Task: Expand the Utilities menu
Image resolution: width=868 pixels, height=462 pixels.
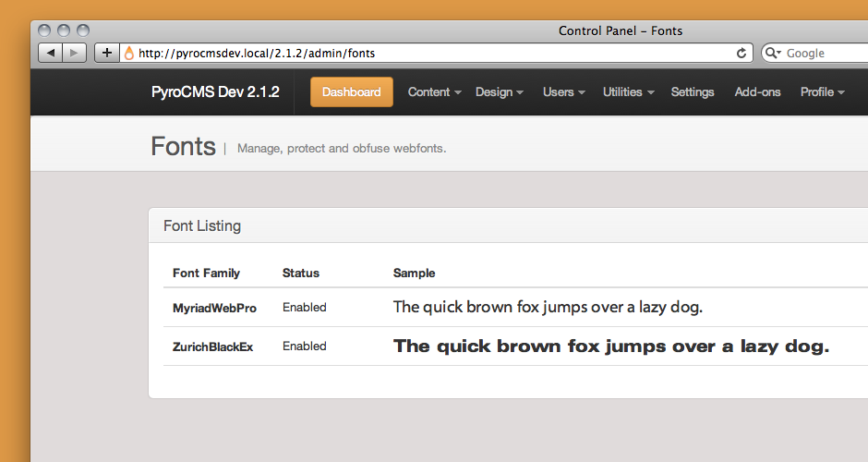Action: tap(628, 92)
